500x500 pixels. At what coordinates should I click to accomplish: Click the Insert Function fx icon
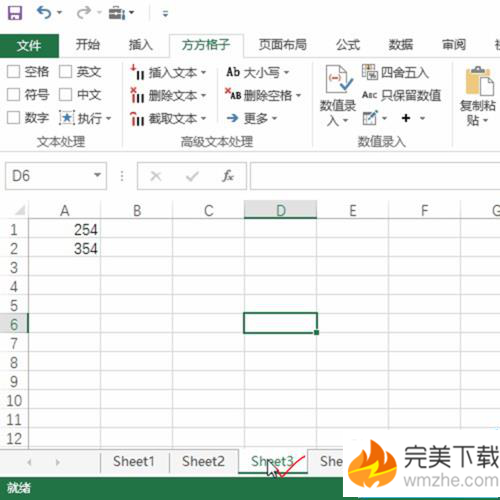(x=228, y=176)
